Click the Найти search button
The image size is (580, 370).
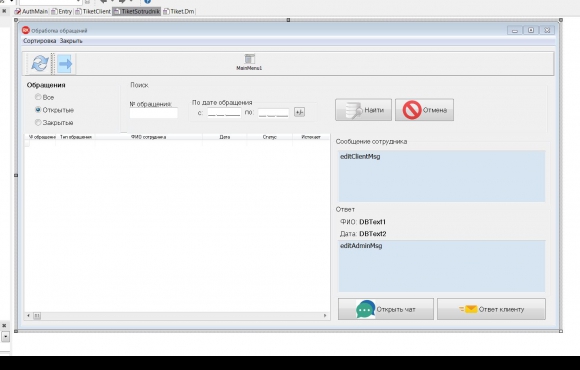pyautogui.click(x=363, y=110)
